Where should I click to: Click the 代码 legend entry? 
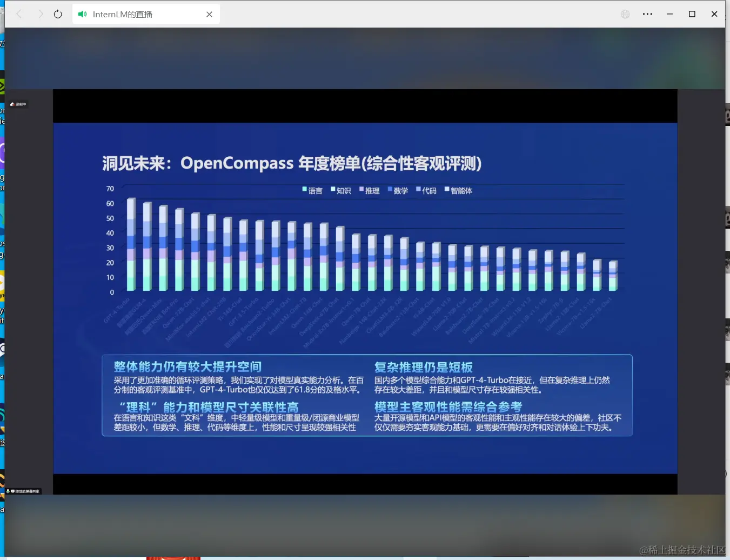pos(426,190)
